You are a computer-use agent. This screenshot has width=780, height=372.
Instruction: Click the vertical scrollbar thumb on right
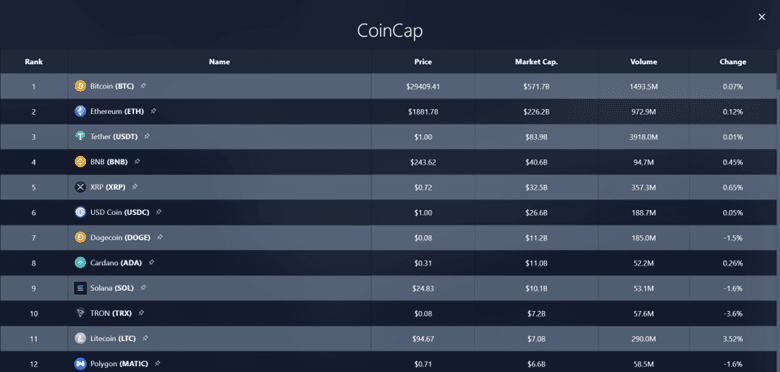[778, 70]
